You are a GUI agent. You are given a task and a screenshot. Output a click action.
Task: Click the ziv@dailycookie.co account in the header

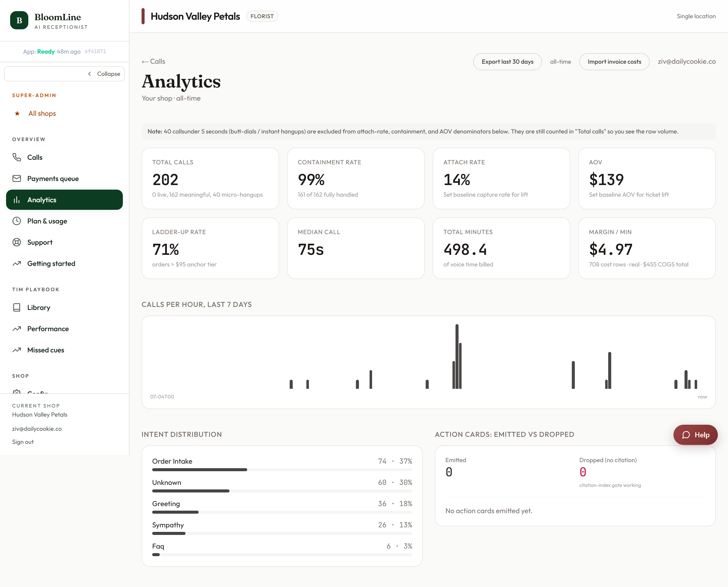[686, 61]
